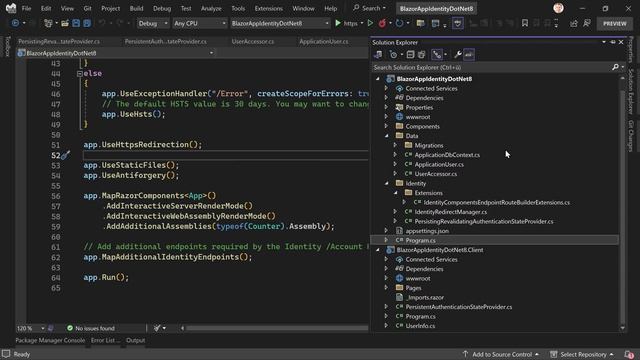The width and height of the screenshot is (640, 360).
Task: Toggle auto-hide pin on Solution Explorer
Action: 613,42
